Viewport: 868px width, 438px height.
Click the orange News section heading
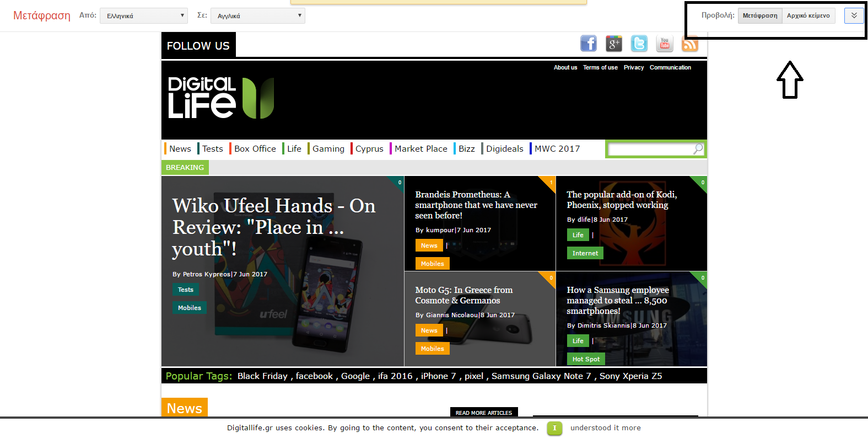coord(185,408)
